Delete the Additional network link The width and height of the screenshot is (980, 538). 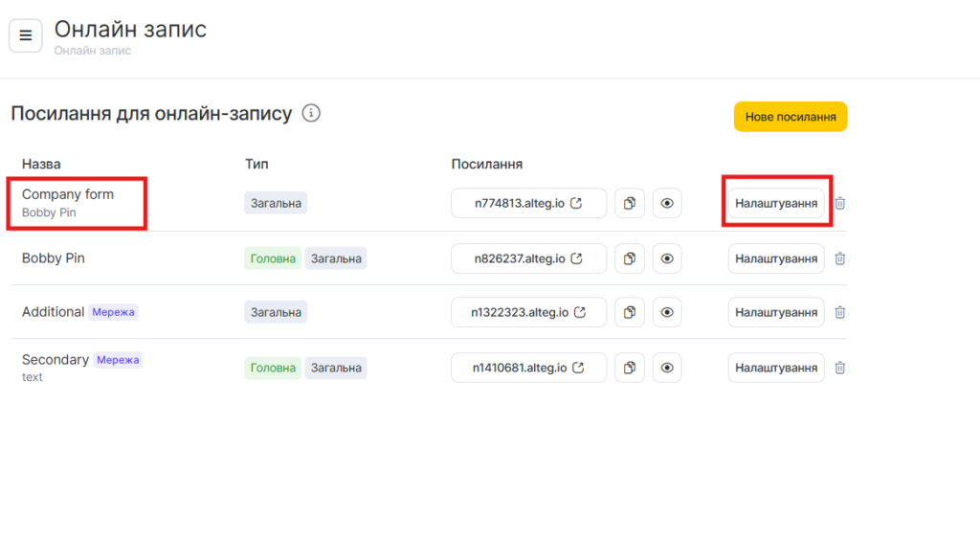(840, 312)
